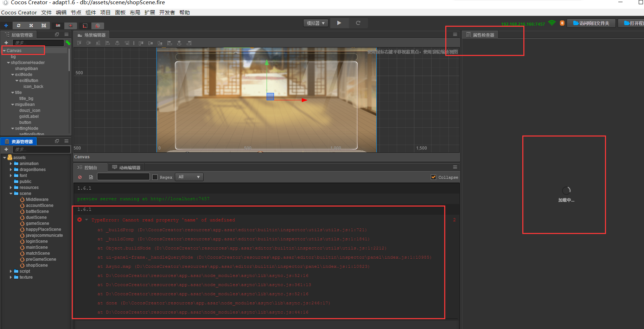The width and height of the screenshot is (644, 329).
Task: Select the Rect transform tool
Action: pyautogui.click(x=44, y=25)
